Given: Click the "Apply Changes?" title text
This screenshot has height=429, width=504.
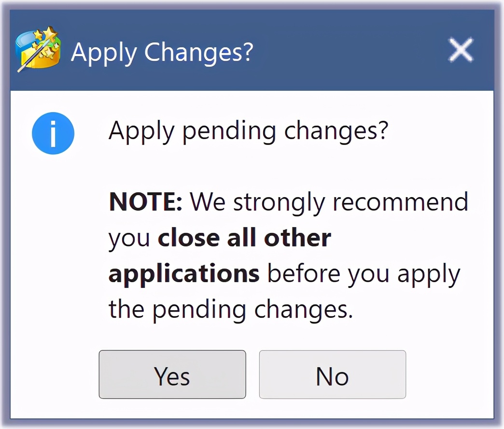Looking at the screenshot, I should [x=162, y=52].
